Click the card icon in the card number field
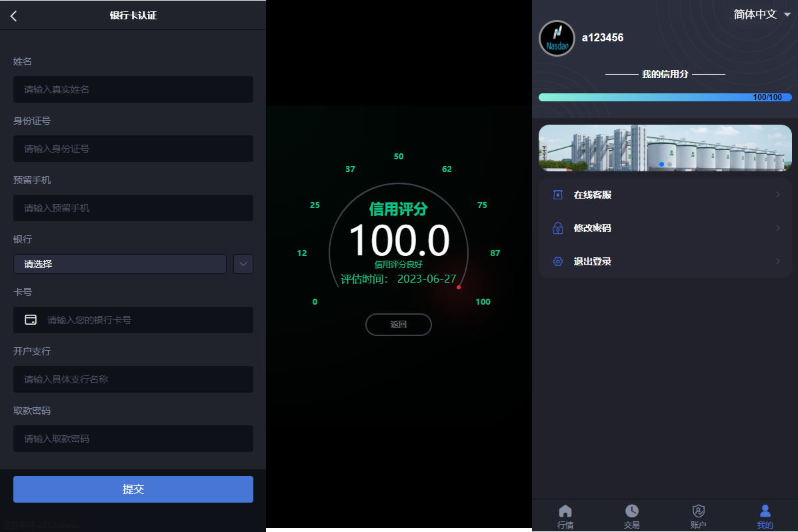 (31, 320)
